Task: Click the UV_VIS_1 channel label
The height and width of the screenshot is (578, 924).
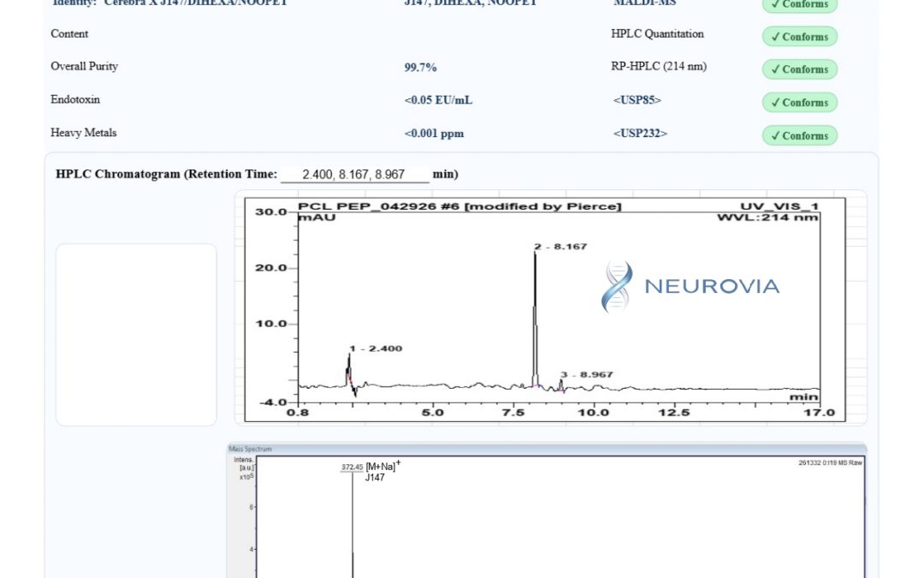Action: click(779, 206)
